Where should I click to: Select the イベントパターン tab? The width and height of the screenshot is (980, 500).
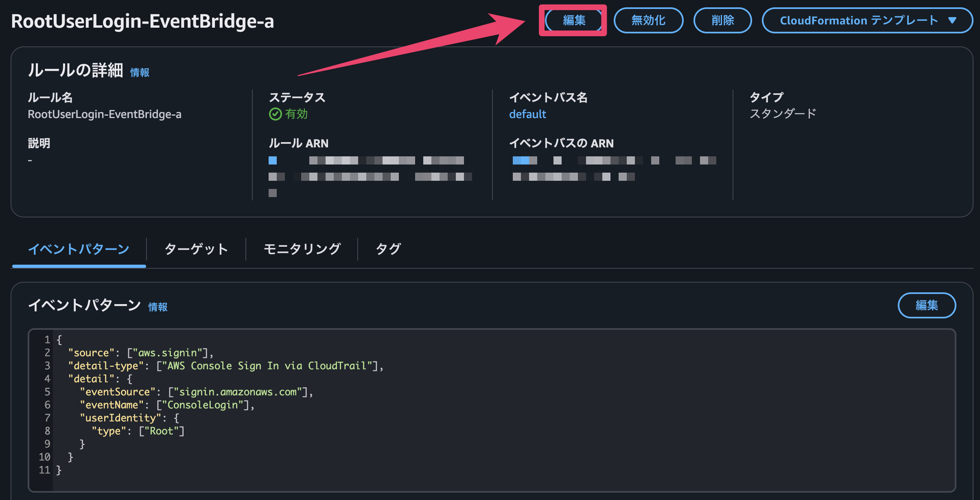[x=79, y=249]
